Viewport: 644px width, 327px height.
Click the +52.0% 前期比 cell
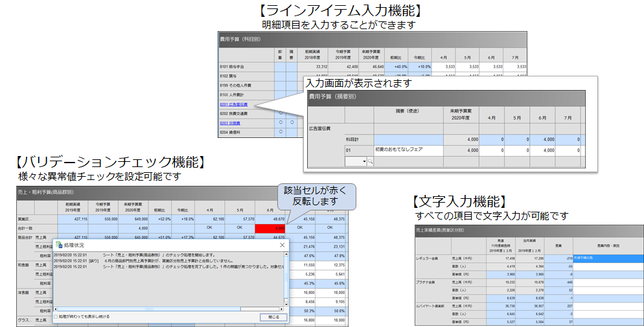point(160,219)
